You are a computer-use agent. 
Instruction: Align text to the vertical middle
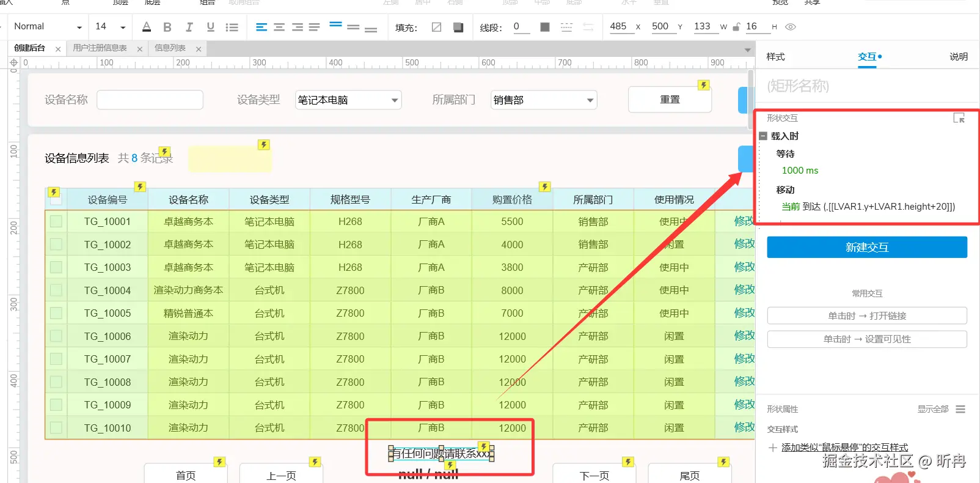pyautogui.click(x=353, y=27)
